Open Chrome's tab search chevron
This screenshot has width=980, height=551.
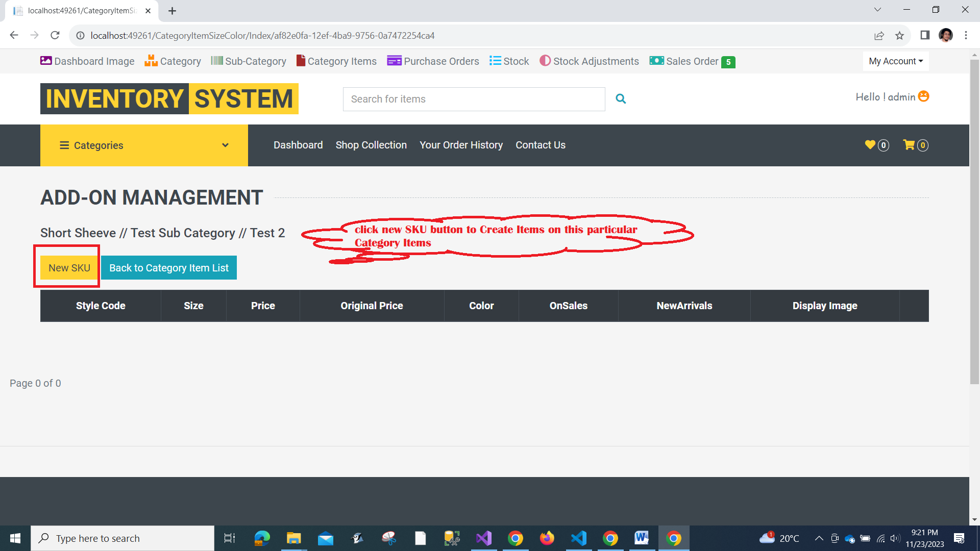877,10
